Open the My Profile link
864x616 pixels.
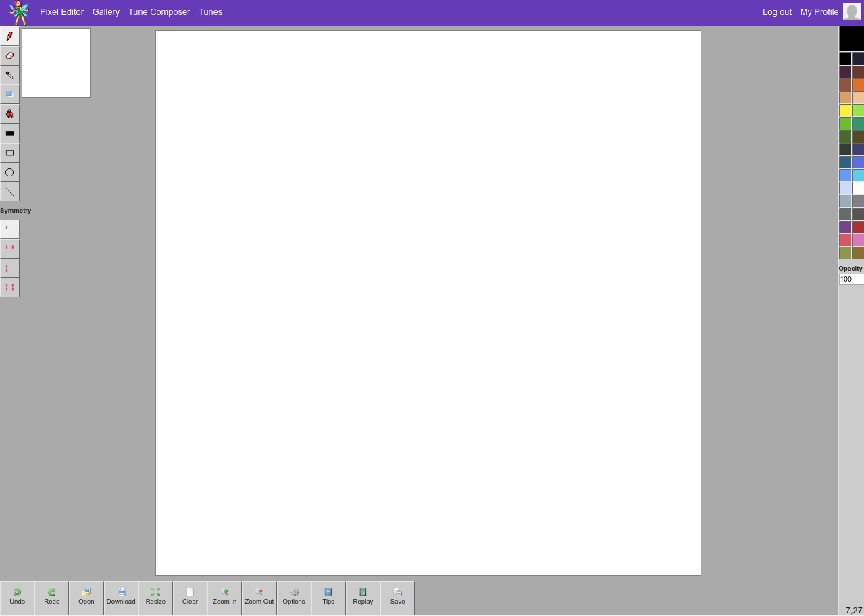coord(819,12)
